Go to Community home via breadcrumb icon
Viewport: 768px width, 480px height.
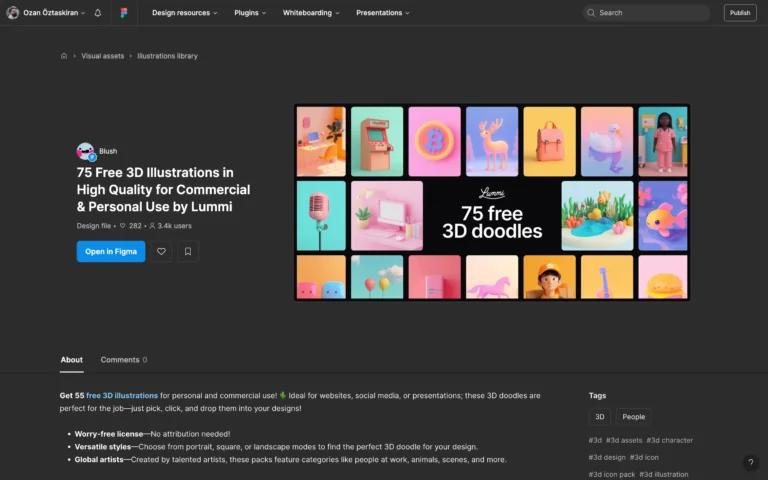click(x=64, y=56)
